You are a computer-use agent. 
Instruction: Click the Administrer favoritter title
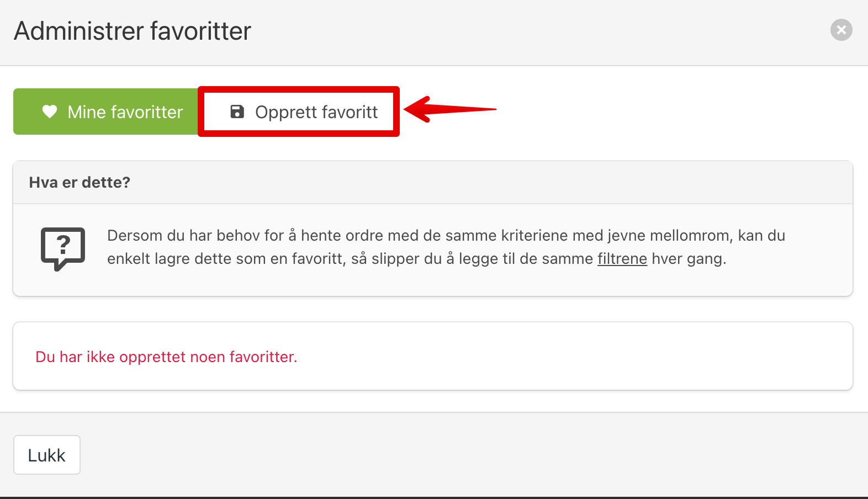[133, 31]
